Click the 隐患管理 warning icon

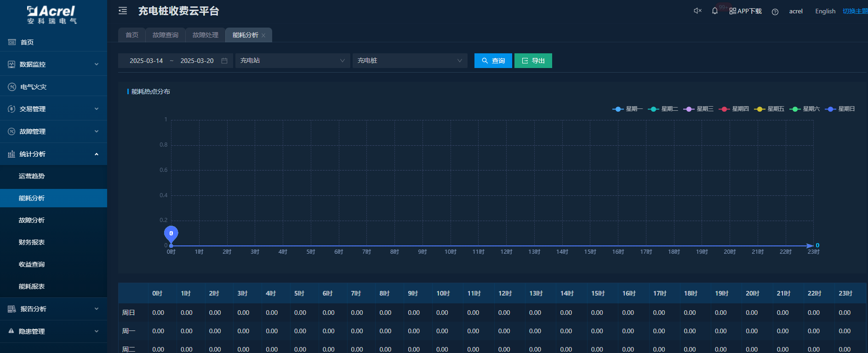coord(11,331)
